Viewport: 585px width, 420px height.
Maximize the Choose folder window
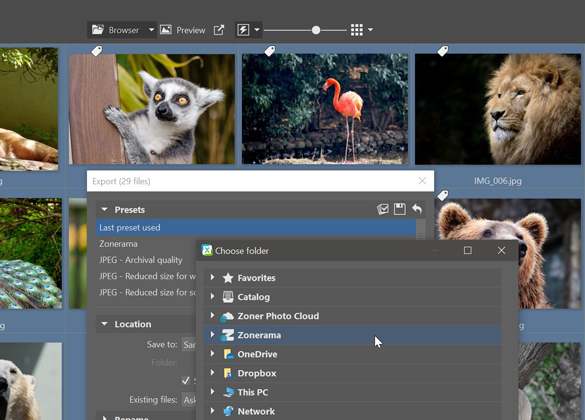467,250
